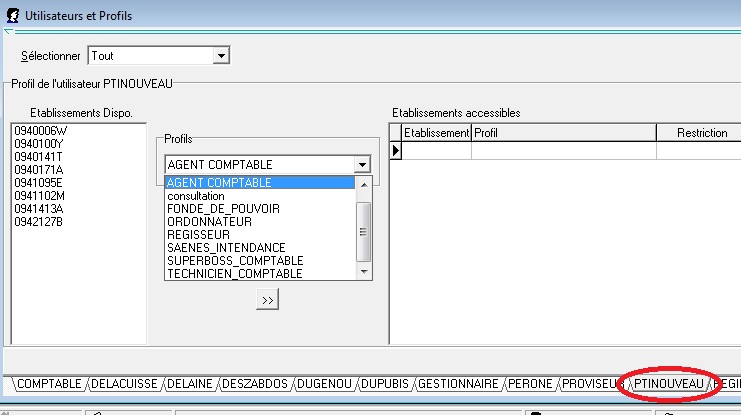The width and height of the screenshot is (741, 415).
Task: Select the PTINOUVEAU user tab
Action: (x=668, y=384)
